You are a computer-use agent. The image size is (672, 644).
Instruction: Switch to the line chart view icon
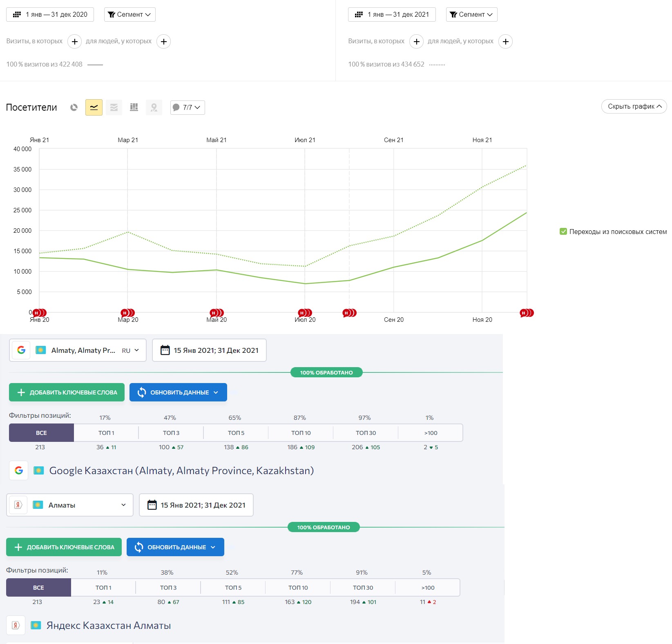94,107
